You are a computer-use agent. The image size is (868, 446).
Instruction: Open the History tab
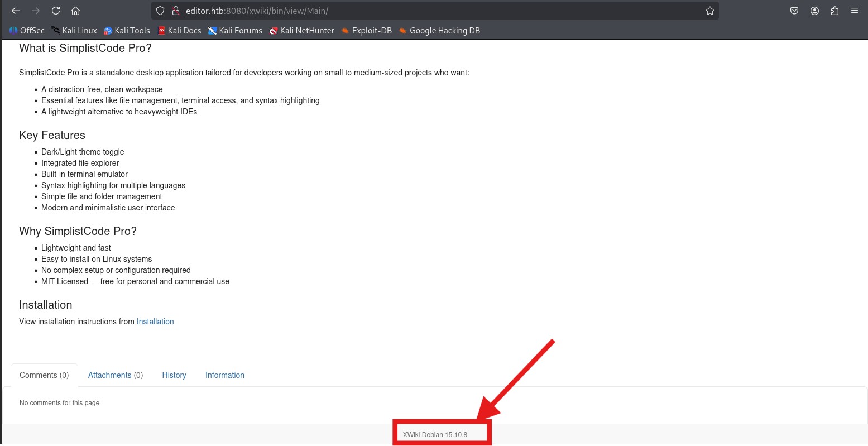pyautogui.click(x=174, y=375)
